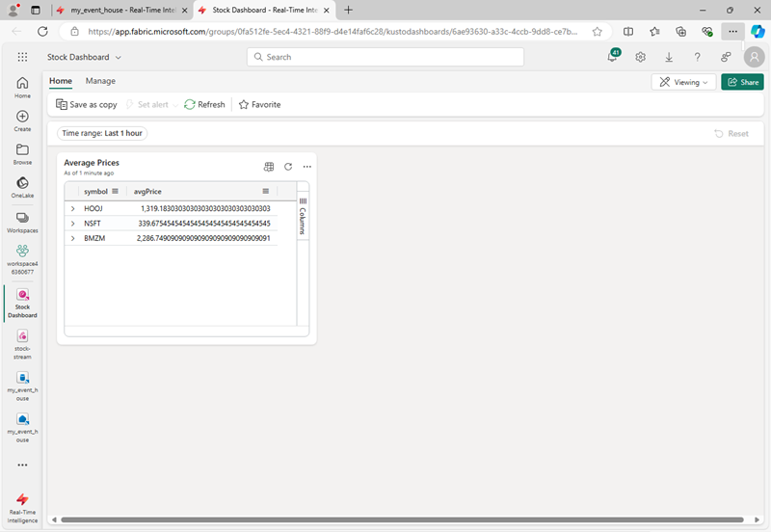This screenshot has height=532, width=771.
Task: Open the Columns side panel
Action: tap(303, 216)
